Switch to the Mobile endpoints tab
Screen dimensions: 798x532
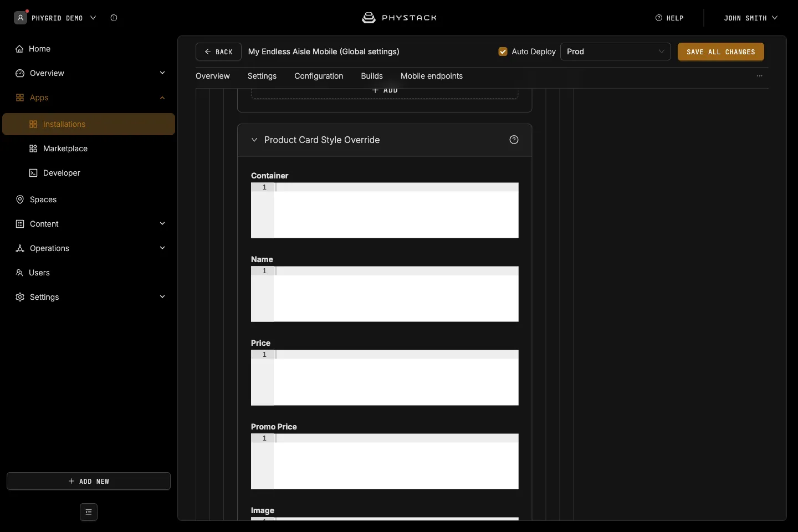pos(432,76)
